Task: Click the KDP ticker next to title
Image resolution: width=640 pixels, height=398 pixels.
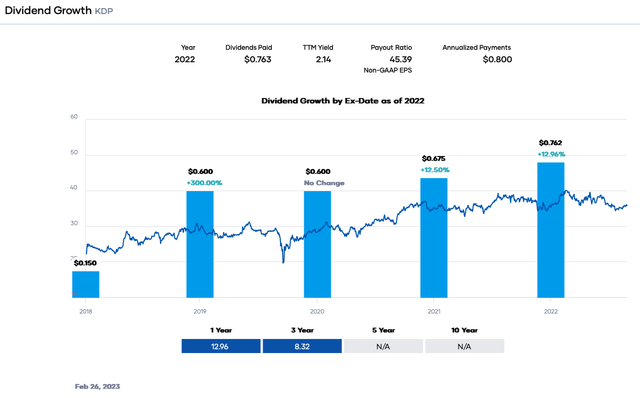Action: click(104, 11)
